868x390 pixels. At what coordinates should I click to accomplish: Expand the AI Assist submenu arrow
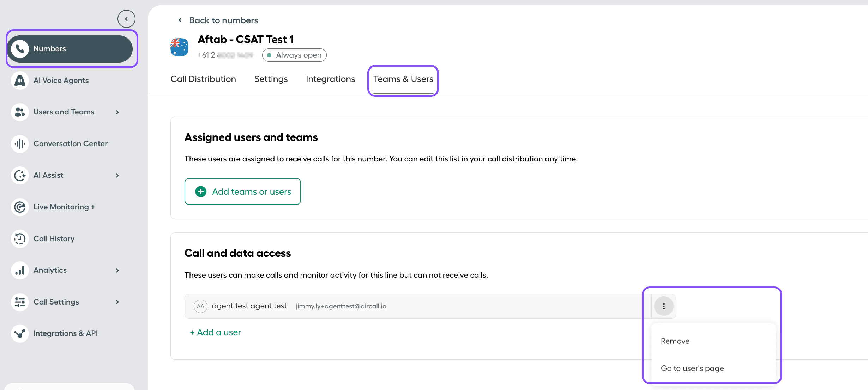[x=117, y=176]
